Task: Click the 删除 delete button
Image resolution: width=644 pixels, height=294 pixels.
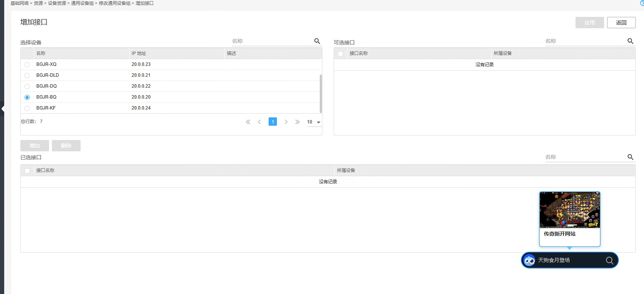Action: pyautogui.click(x=66, y=146)
